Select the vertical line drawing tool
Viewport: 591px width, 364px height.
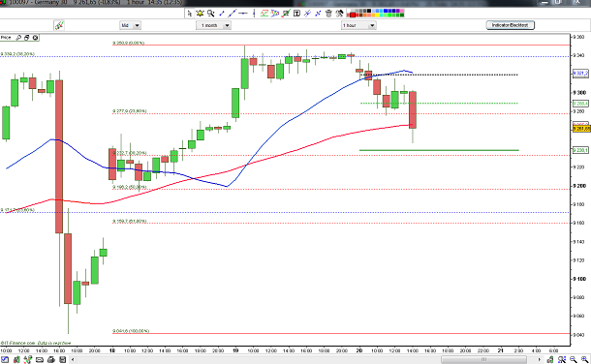tap(254, 14)
